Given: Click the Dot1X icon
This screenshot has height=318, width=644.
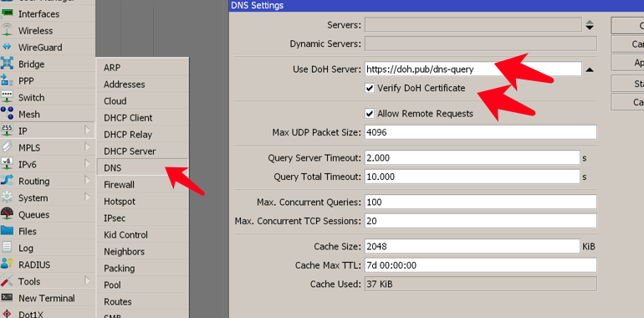Looking at the screenshot, I should coord(7,315).
